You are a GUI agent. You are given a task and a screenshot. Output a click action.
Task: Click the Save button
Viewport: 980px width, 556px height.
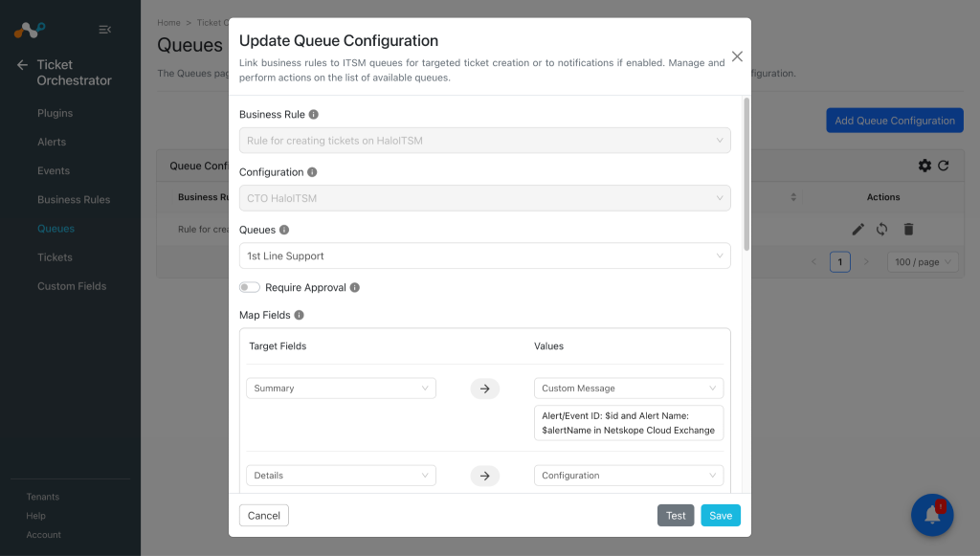click(720, 516)
